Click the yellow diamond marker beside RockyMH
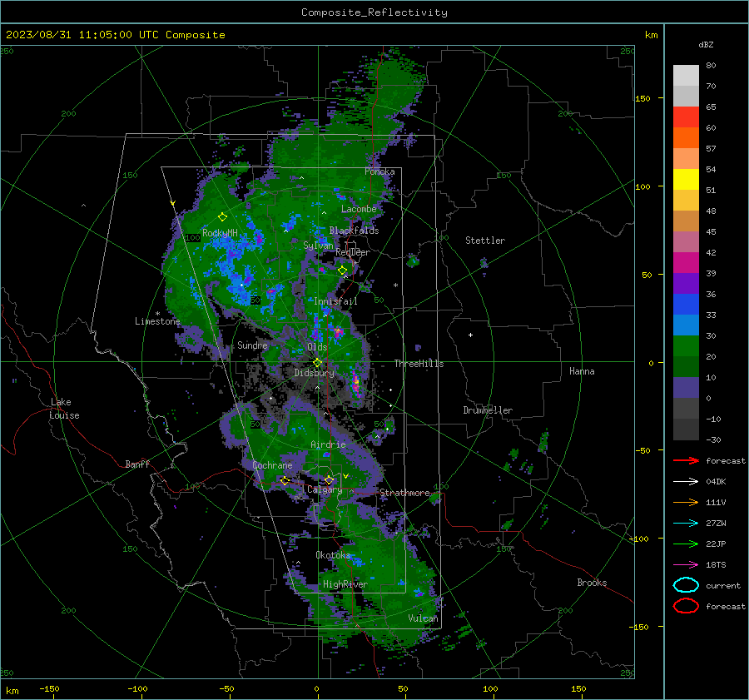The image size is (749, 700). pyautogui.click(x=222, y=217)
